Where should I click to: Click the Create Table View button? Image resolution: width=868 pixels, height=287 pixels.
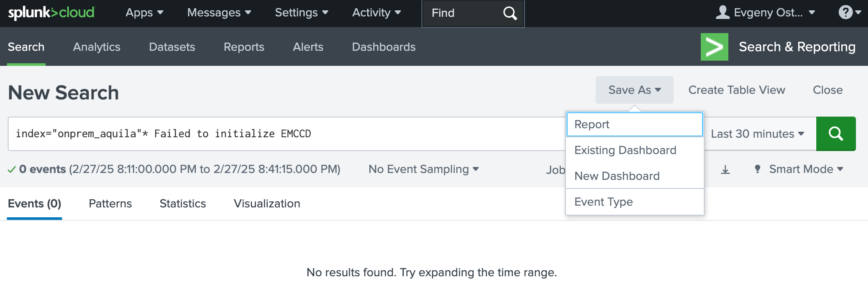pyautogui.click(x=737, y=90)
